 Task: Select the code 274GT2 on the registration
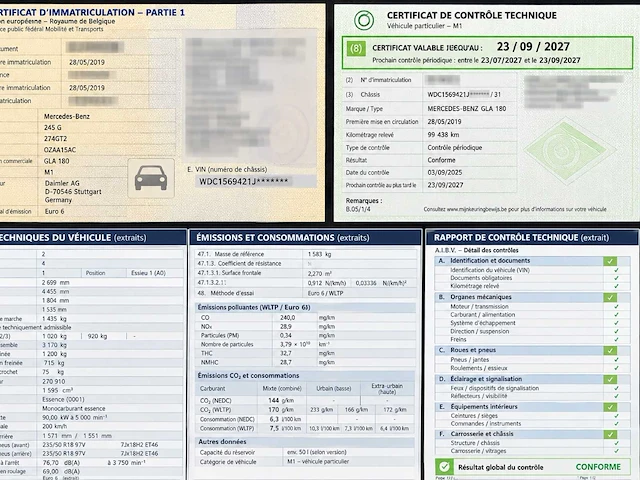coord(55,139)
